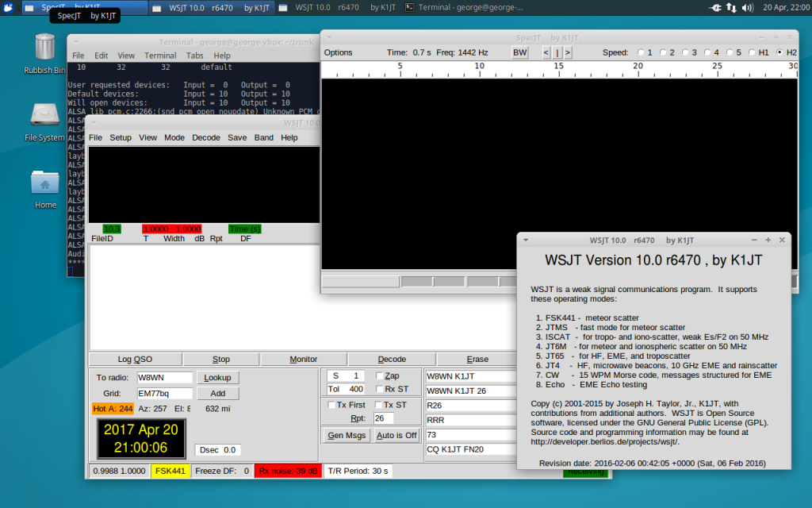Tick the Rx ST checkbox
The image size is (812, 508).
pos(379,389)
